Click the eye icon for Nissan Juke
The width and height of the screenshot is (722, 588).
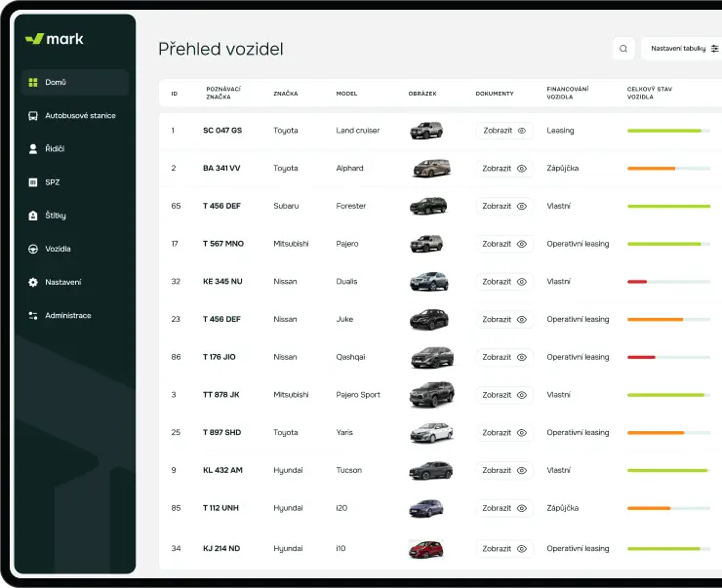click(x=522, y=319)
